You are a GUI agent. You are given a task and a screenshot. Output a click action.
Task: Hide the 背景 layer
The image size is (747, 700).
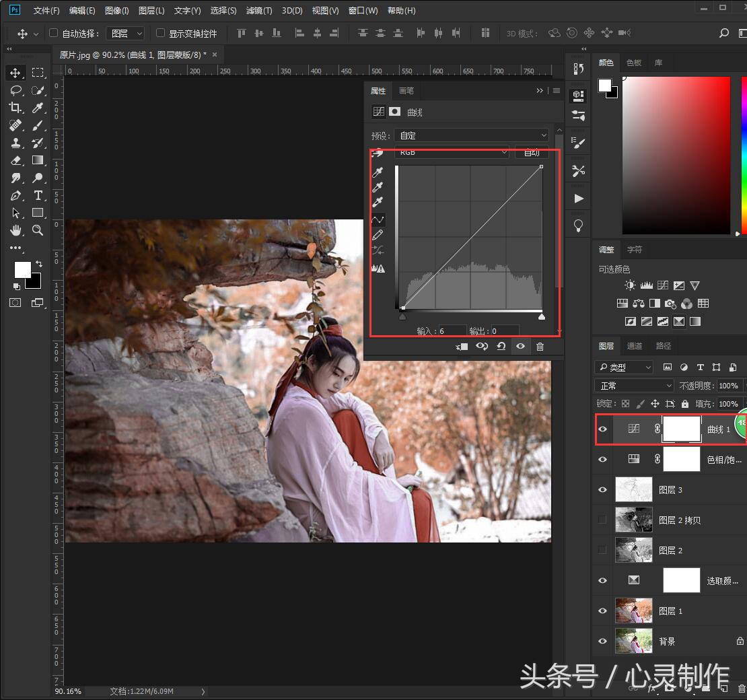pyautogui.click(x=602, y=641)
